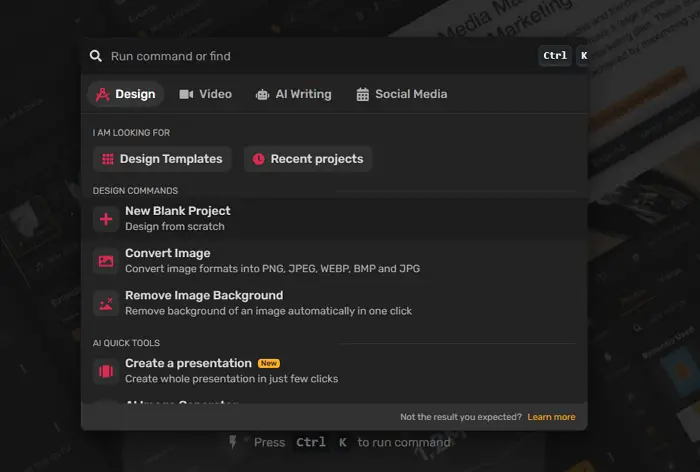Select the Design tab
The image size is (700, 472).
pos(126,94)
